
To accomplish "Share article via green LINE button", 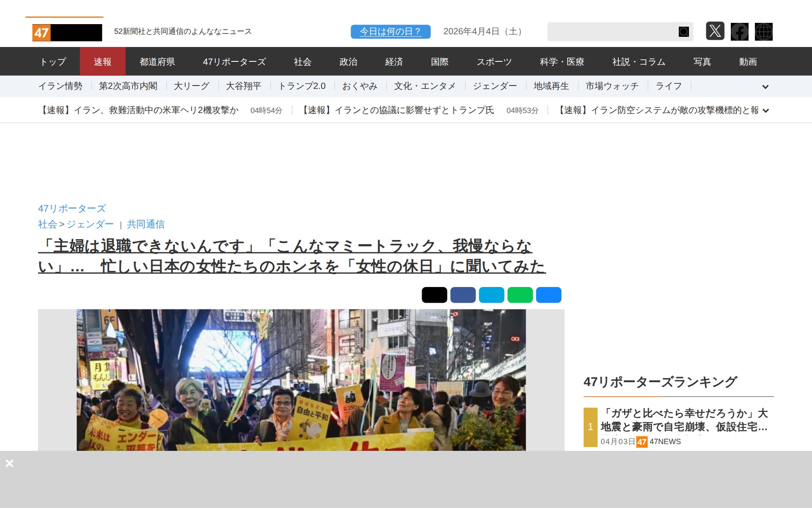I will 520,295.
